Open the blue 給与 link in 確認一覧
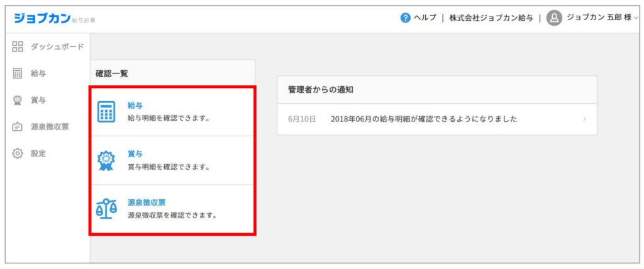Image resolution: width=644 pixels, height=269 pixels. [x=135, y=105]
